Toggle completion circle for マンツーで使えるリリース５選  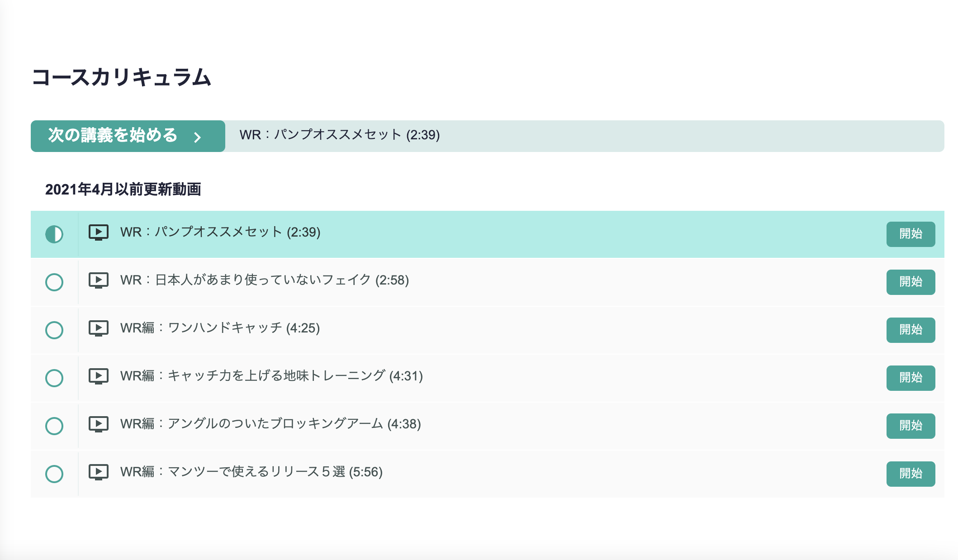(54, 474)
